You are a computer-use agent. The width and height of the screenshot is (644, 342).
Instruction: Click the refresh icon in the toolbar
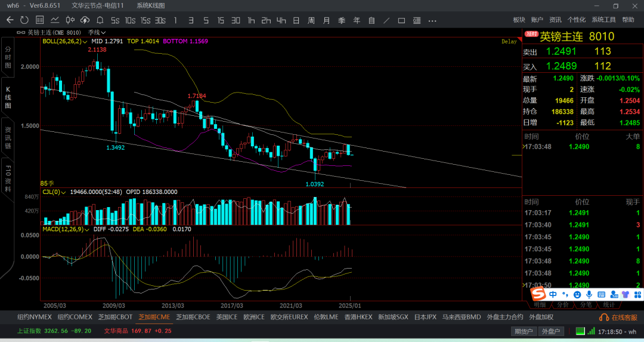(24, 20)
